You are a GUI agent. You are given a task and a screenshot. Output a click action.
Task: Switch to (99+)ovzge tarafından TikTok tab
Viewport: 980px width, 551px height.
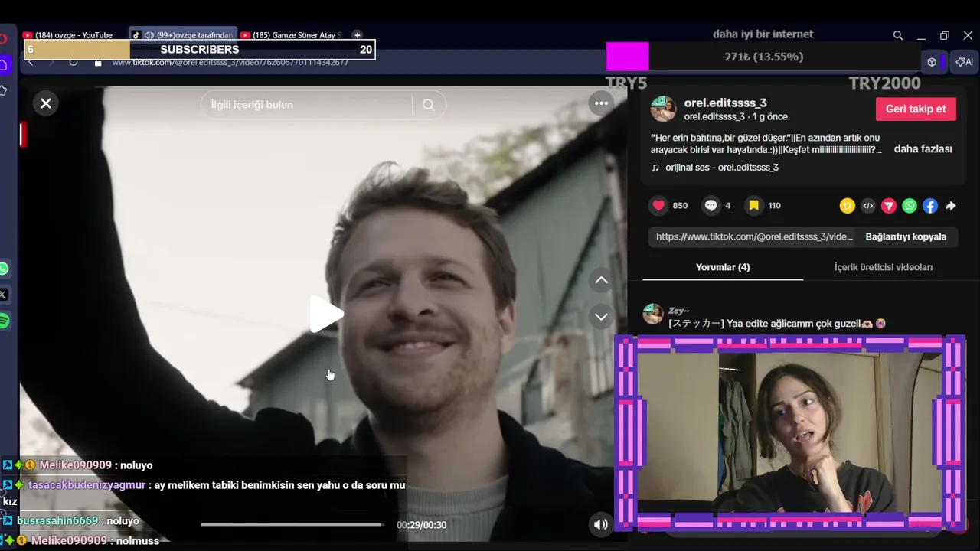[184, 35]
